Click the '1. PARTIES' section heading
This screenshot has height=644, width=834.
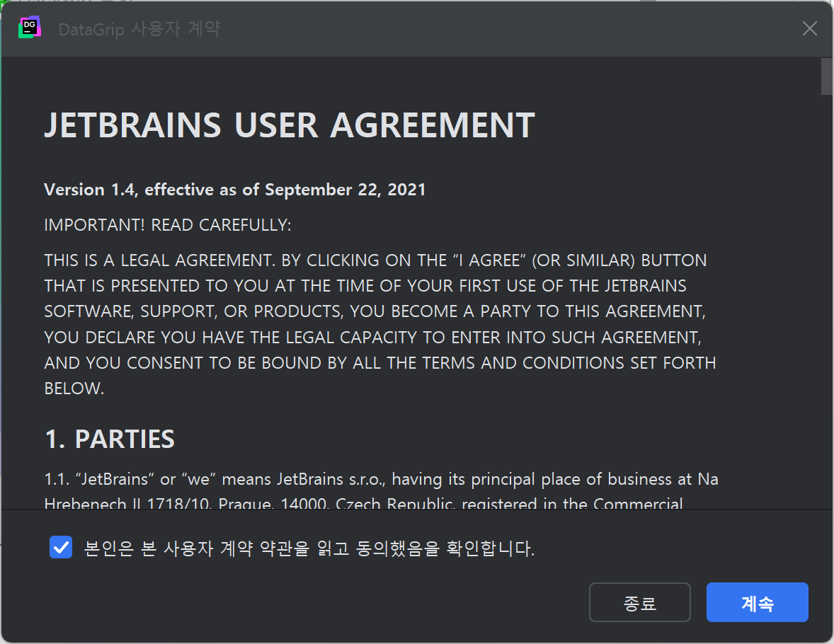(x=110, y=439)
